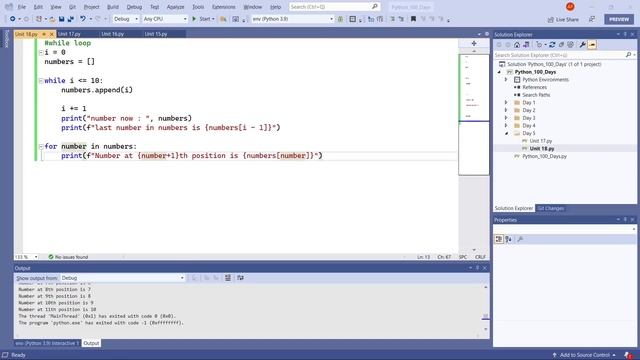Viewport: 640px width, 360px height.
Task: Switch to the Git Changes tab
Action: 550,208
